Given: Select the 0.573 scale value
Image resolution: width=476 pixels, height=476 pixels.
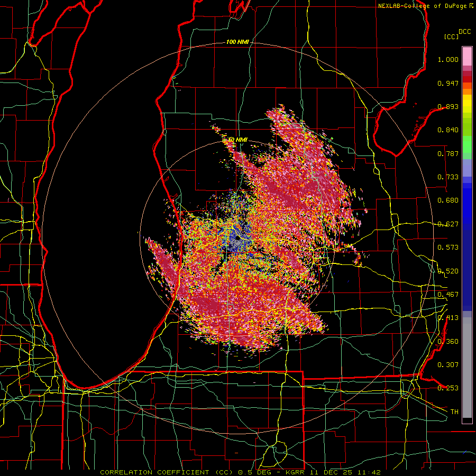Looking at the screenshot, I should (448, 248).
